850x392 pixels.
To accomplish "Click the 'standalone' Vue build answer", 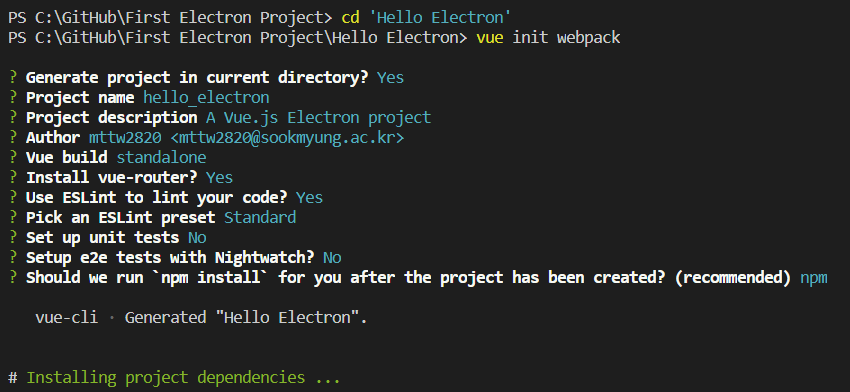I will point(162,158).
